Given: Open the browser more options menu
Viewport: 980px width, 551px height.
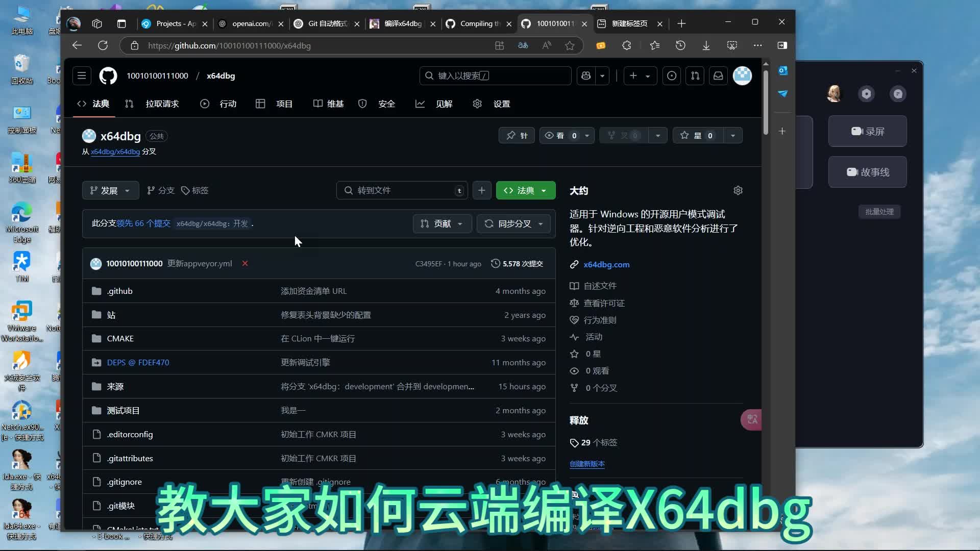Looking at the screenshot, I should tap(757, 45).
